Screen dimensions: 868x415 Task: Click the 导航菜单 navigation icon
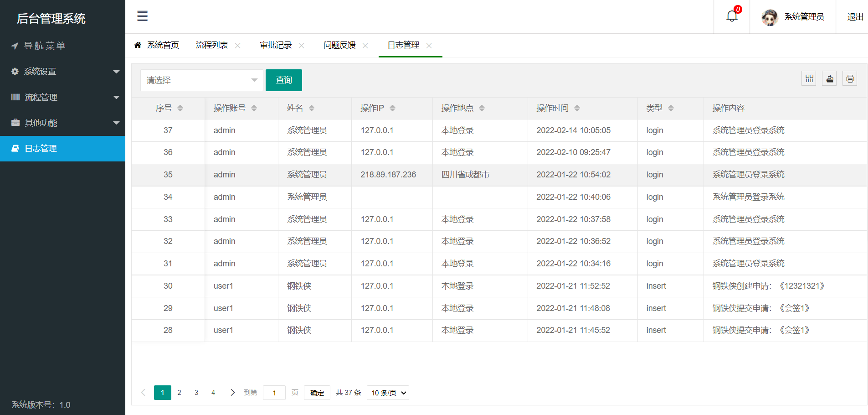tap(14, 46)
